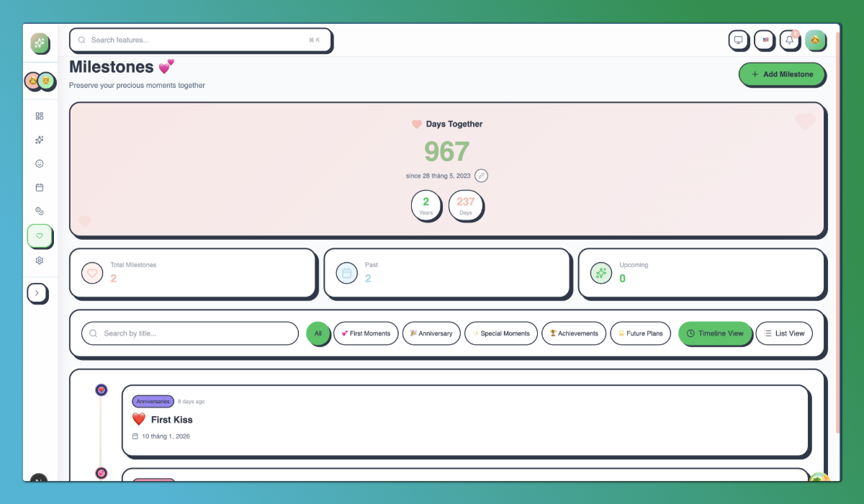Edit the relationship start date with pencil icon
Viewport: 864px width, 504px height.
tap(481, 175)
